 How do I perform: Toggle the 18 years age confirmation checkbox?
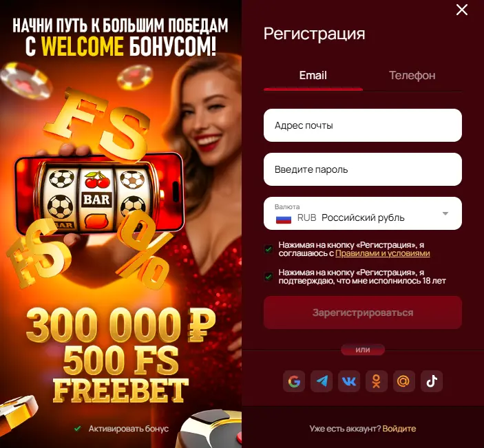coord(269,277)
